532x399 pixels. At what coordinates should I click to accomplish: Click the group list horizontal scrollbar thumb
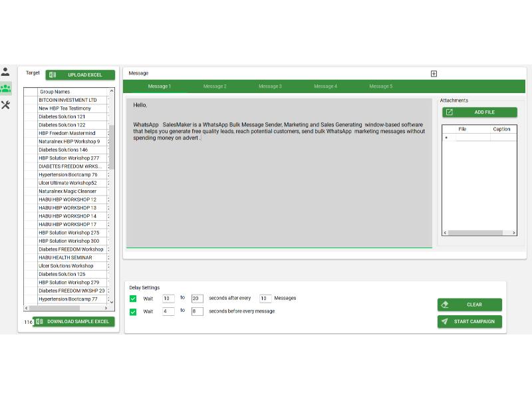55,308
